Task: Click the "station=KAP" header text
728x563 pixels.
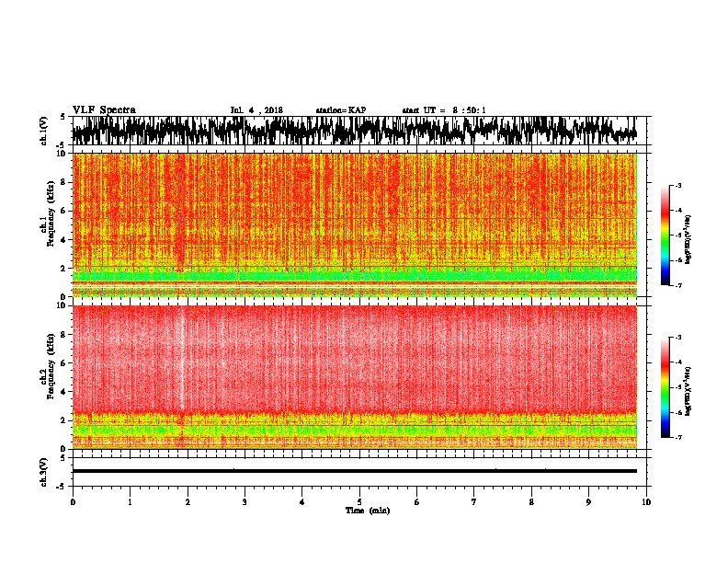Action: pos(341,110)
